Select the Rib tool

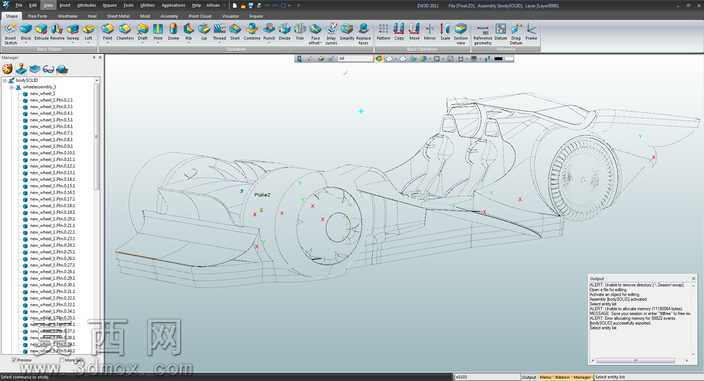[189, 32]
